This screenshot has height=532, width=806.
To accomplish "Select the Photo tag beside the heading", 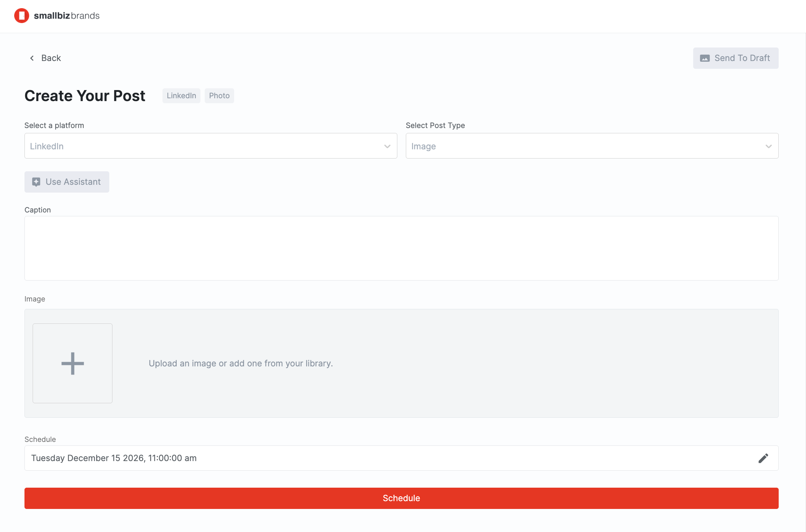I will 219,96.
